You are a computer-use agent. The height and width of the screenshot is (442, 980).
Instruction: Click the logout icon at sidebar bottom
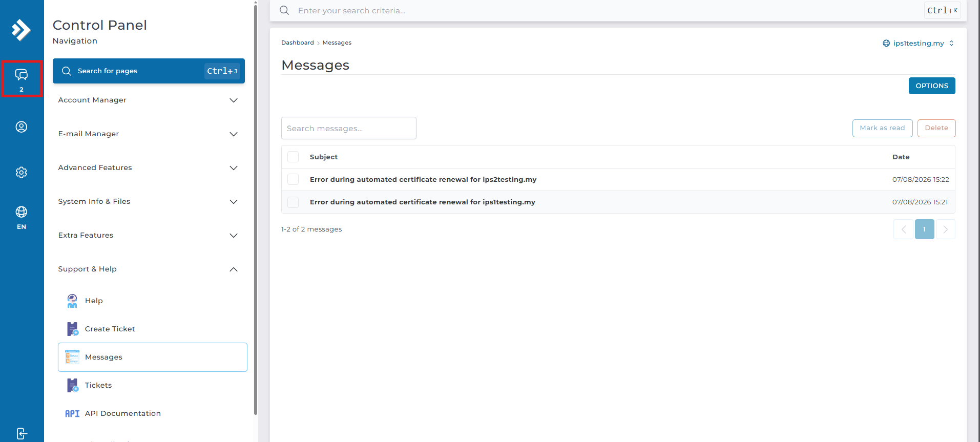(22, 433)
